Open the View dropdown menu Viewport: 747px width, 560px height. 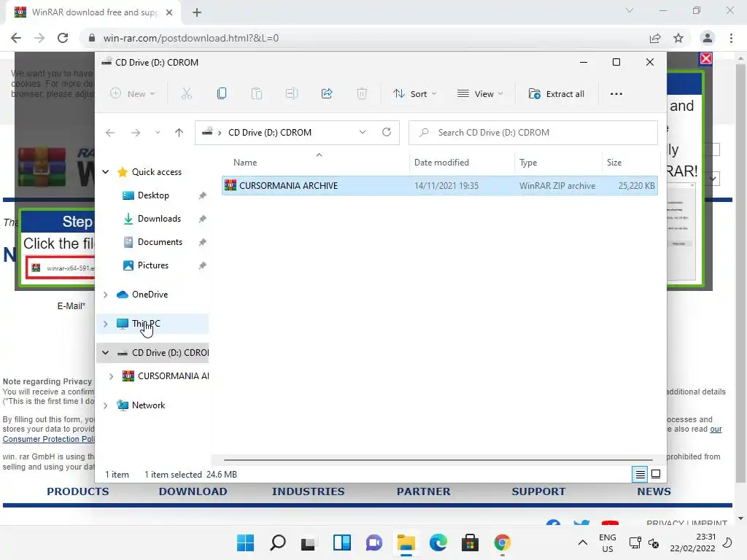tap(480, 94)
